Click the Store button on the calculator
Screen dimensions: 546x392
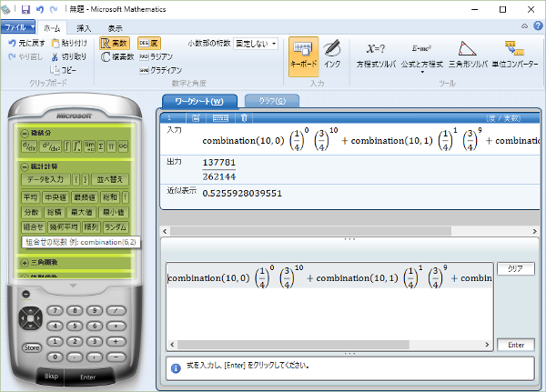(x=32, y=347)
